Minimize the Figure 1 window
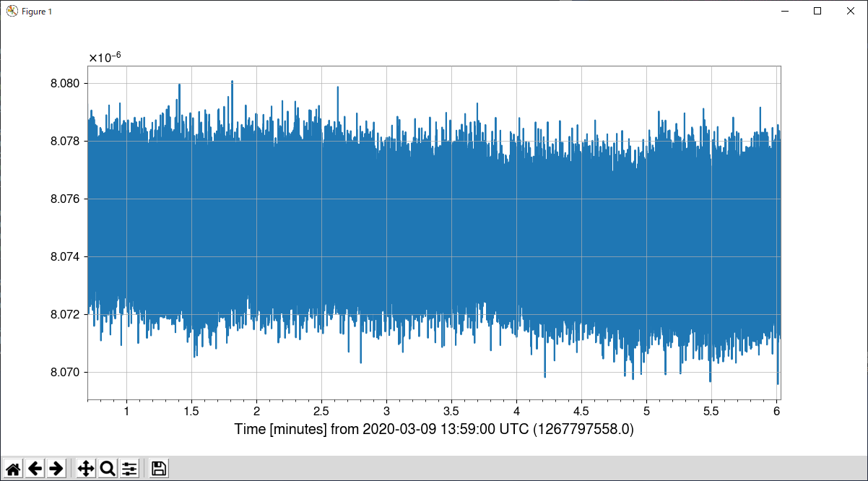Screen dimensions: 868x481 coord(784,11)
